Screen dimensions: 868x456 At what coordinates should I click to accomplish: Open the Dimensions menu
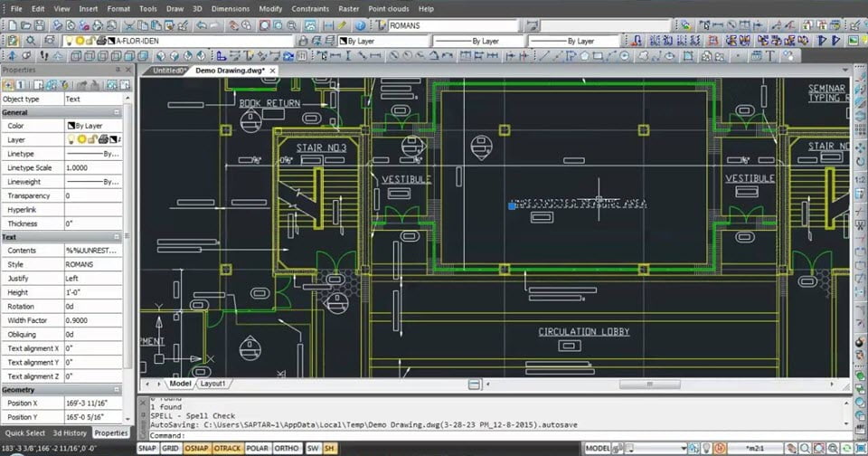click(231, 9)
